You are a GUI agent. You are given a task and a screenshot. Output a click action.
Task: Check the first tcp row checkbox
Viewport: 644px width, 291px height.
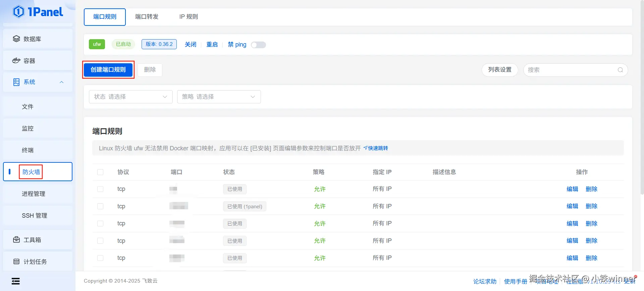[x=100, y=189]
